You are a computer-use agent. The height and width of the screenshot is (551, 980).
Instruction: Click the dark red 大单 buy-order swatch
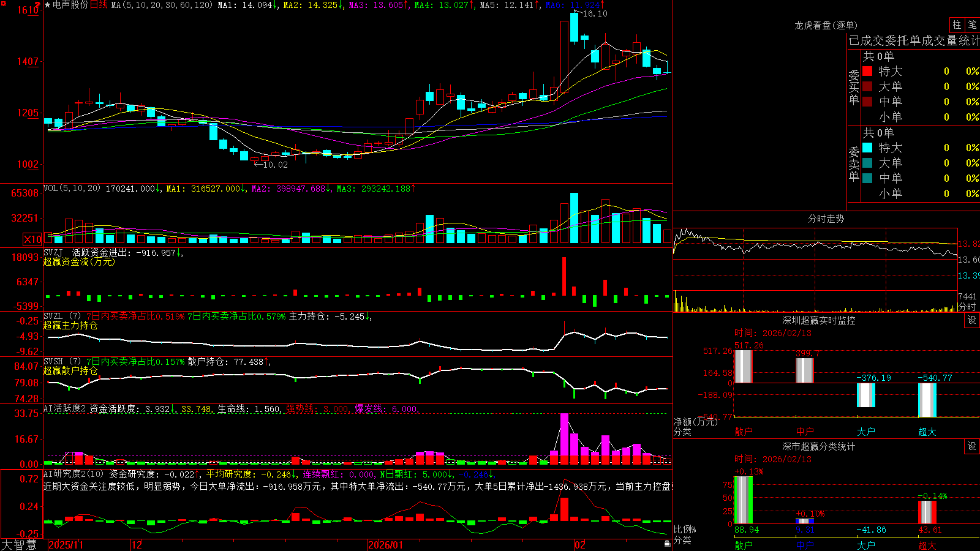[x=867, y=86]
